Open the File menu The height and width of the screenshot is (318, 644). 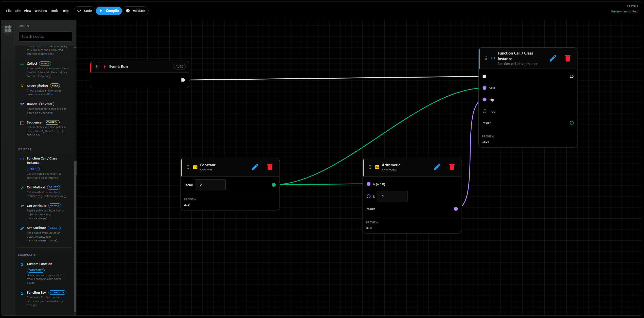click(x=9, y=11)
